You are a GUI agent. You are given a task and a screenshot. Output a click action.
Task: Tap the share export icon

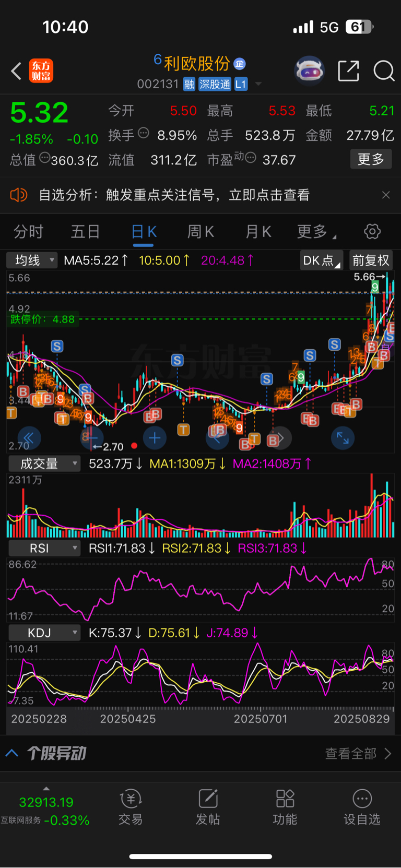(x=348, y=70)
